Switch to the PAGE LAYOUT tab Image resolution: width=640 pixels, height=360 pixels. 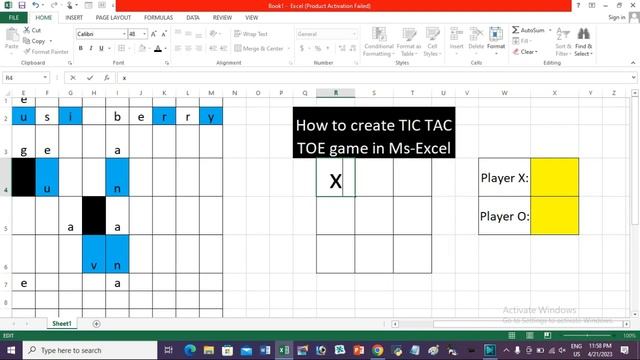[113, 18]
